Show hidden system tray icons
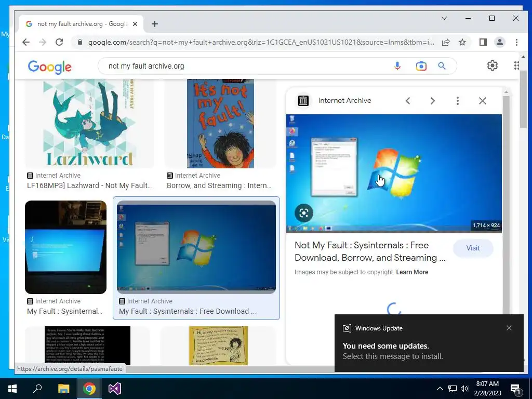This screenshot has height=399, width=532. (x=440, y=389)
